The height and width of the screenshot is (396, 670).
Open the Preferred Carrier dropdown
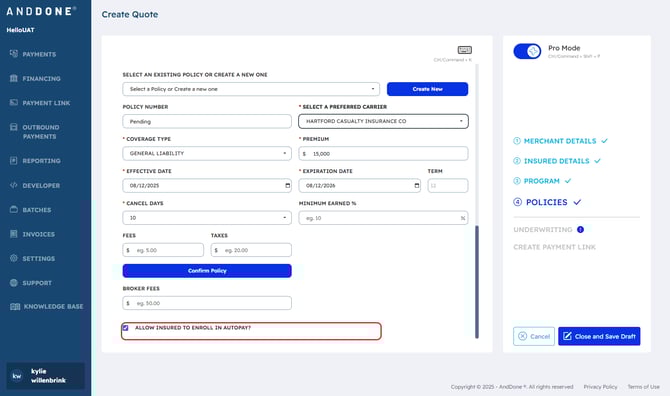(x=383, y=121)
